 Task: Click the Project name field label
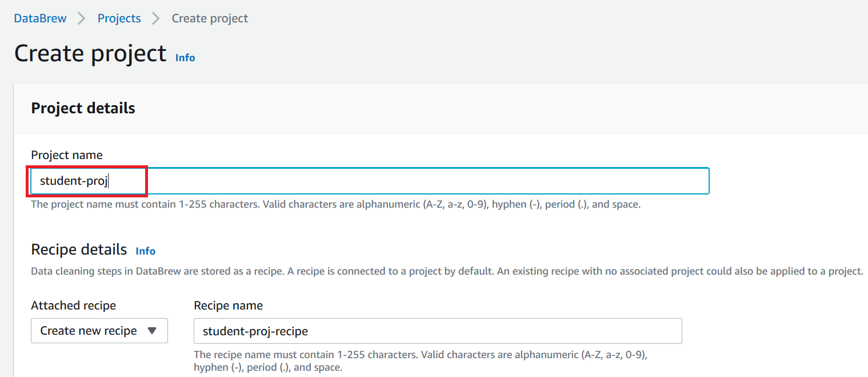point(67,155)
